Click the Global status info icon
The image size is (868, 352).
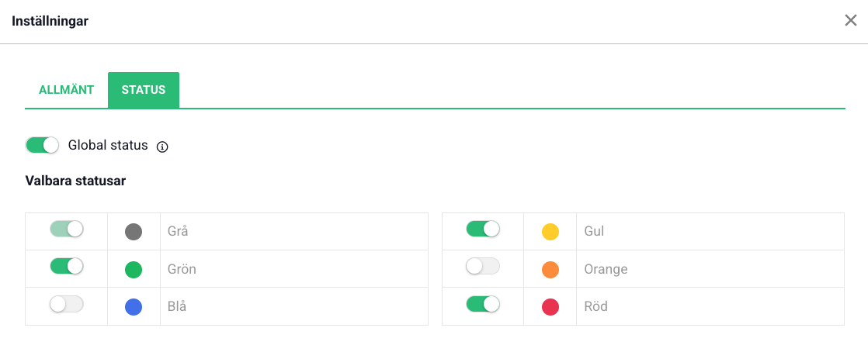162,147
